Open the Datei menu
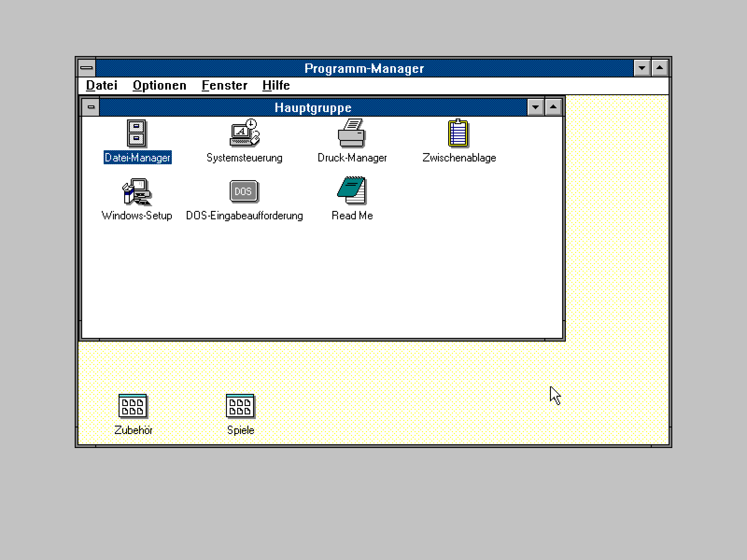 [x=102, y=85]
